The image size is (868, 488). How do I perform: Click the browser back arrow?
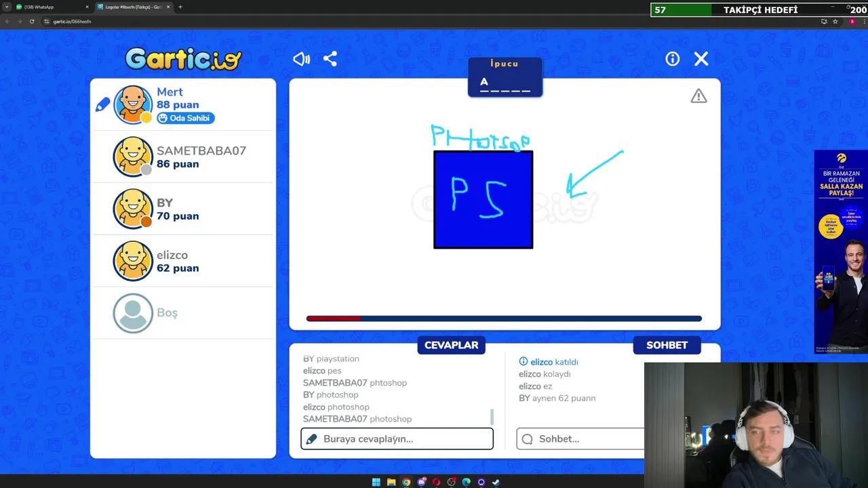pyautogui.click(x=7, y=21)
